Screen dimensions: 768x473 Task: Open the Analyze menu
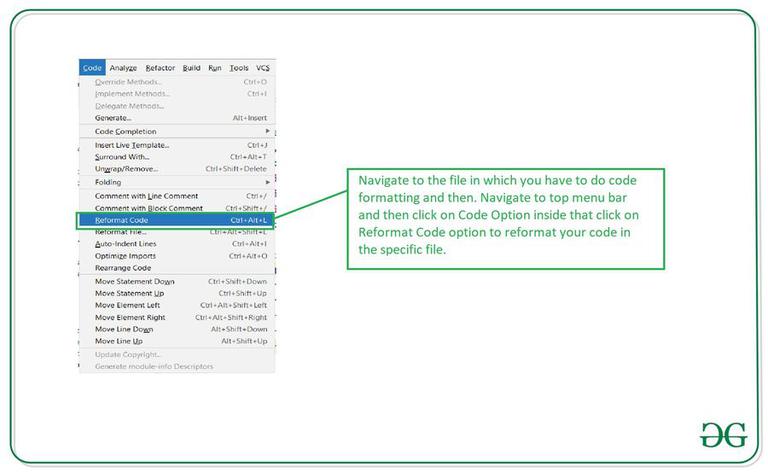coord(123,68)
